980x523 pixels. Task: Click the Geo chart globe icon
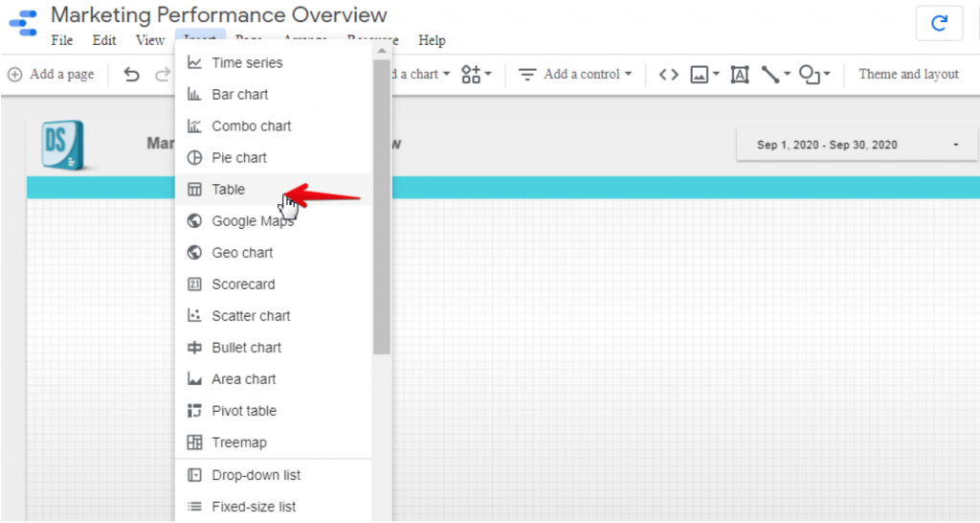click(x=194, y=252)
